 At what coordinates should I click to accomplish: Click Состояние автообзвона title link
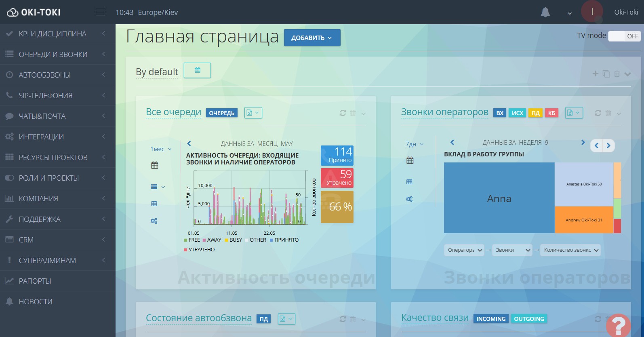pyautogui.click(x=199, y=318)
